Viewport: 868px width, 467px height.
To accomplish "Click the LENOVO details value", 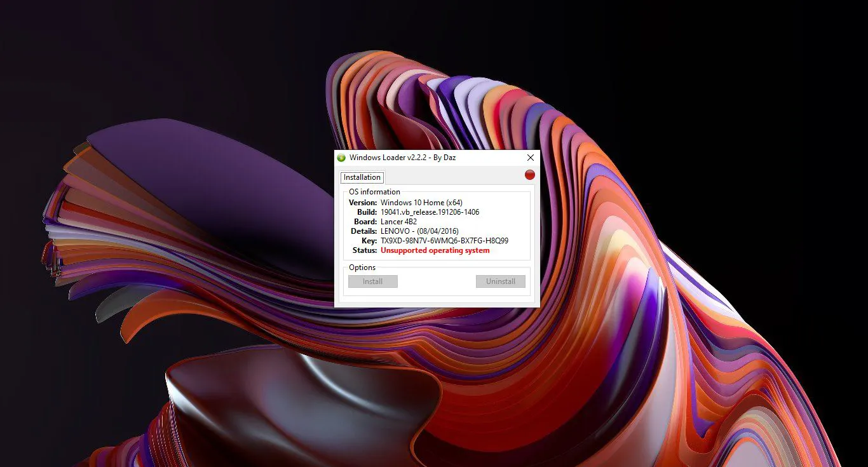I will click(x=419, y=231).
